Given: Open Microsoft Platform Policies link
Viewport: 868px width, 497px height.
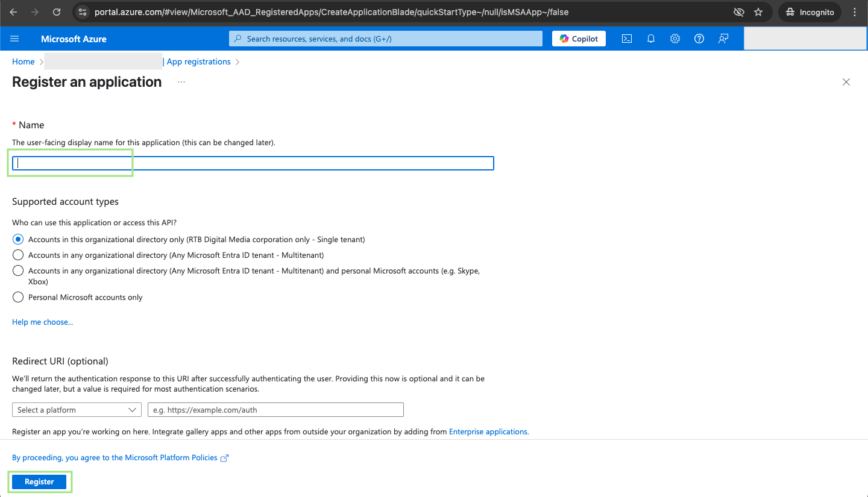Looking at the screenshot, I should pyautogui.click(x=121, y=458).
